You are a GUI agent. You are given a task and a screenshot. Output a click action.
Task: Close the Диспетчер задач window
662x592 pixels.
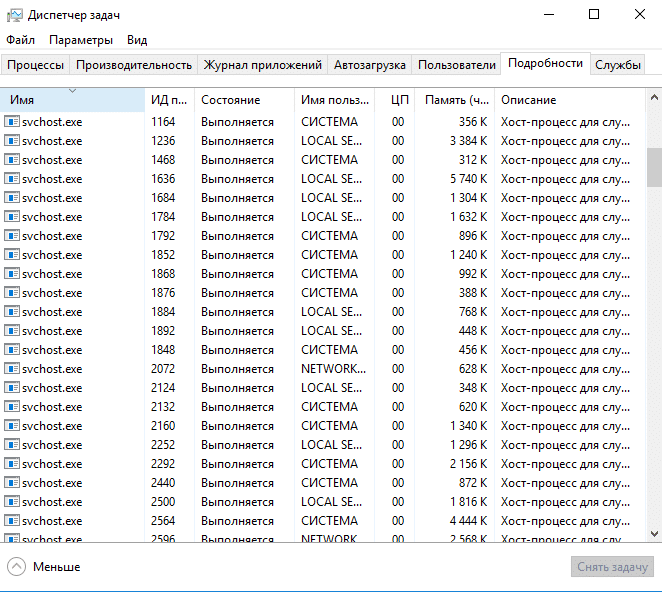[640, 15]
